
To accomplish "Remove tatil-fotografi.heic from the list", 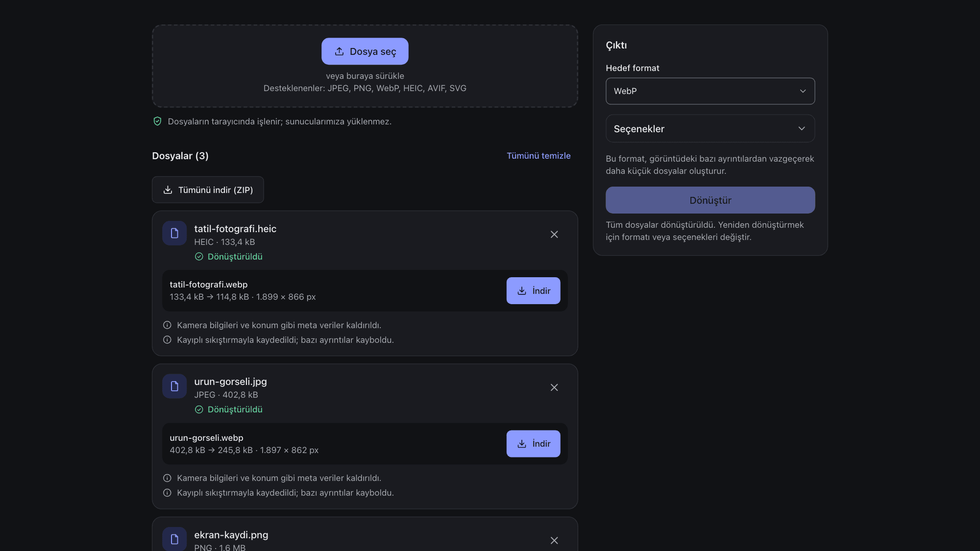I will pyautogui.click(x=554, y=235).
